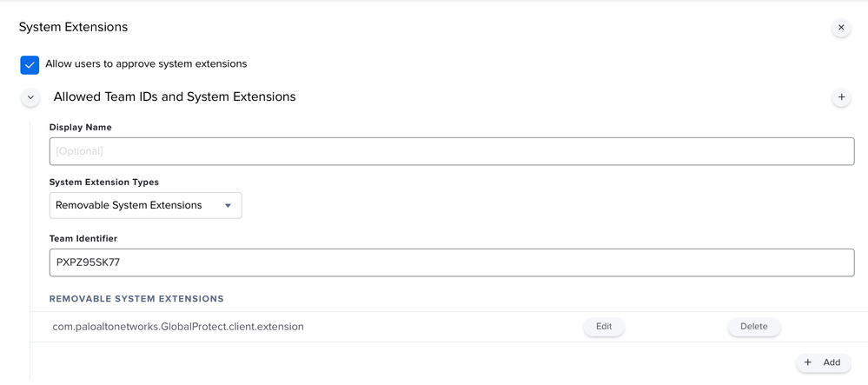Close the System Extensions payload panel
Image resolution: width=868 pixels, height=385 pixels.
click(x=841, y=27)
